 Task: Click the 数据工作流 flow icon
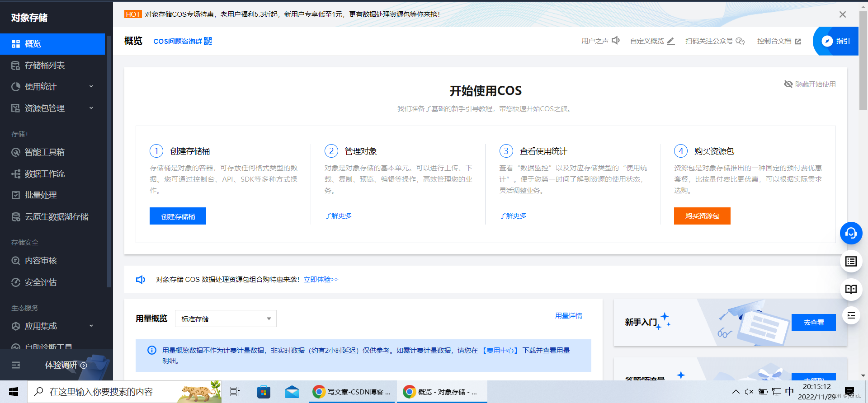pyautogui.click(x=16, y=174)
